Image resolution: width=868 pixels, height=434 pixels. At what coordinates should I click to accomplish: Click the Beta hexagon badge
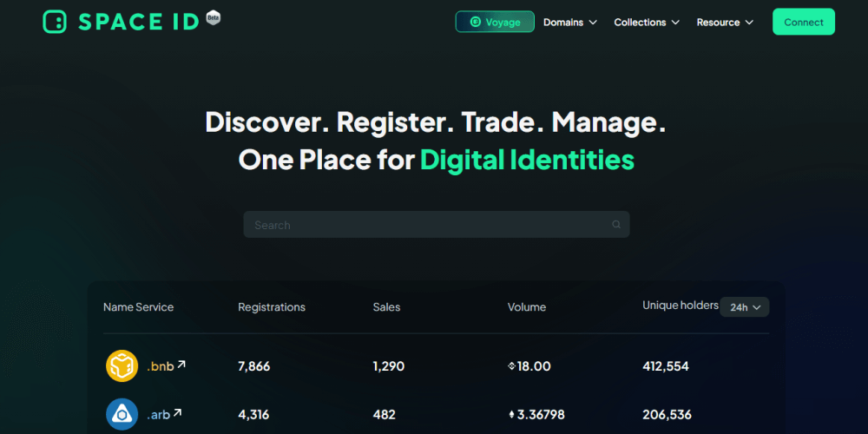pos(214,17)
